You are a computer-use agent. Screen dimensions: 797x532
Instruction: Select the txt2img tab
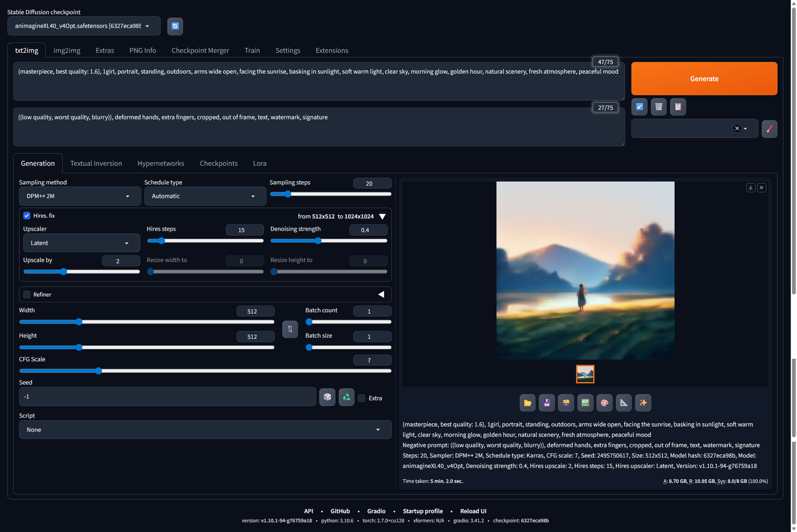[26, 50]
